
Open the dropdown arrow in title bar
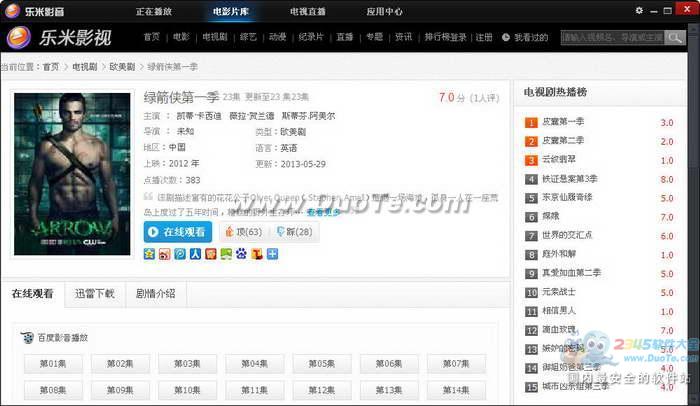(637, 11)
